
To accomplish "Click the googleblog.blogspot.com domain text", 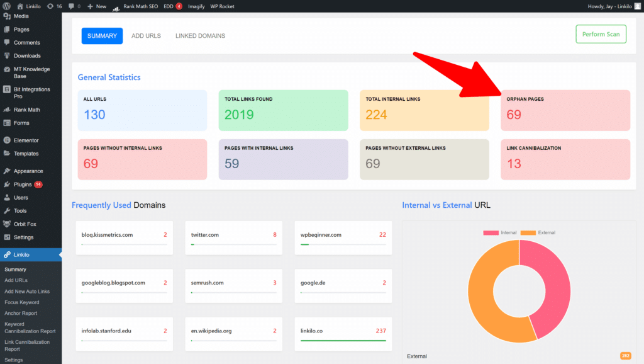I will coord(113,283).
